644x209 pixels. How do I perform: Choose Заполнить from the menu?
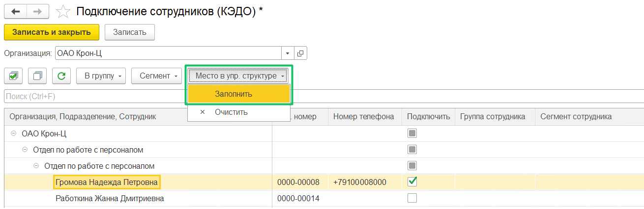[239, 94]
